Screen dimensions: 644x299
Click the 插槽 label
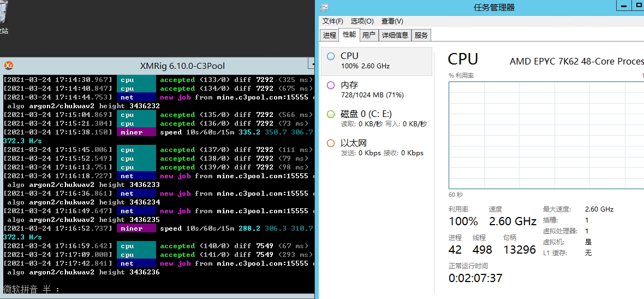click(551, 220)
